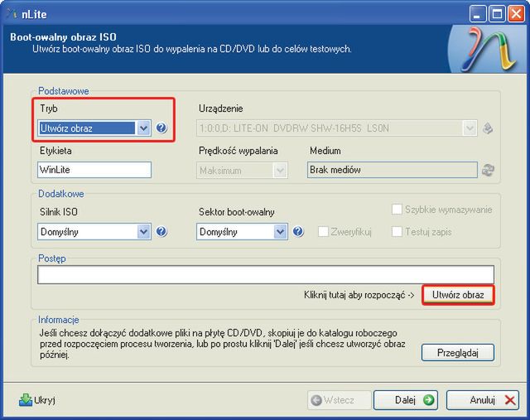Click the help icon beside Sektor boot-owalny
The width and height of the screenshot is (530, 420).
coord(298,232)
